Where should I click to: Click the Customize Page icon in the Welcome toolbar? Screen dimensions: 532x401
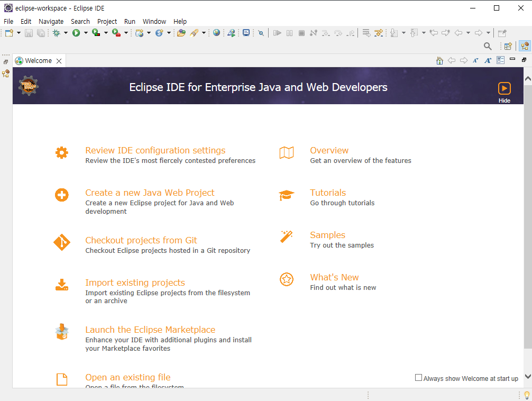pos(500,60)
